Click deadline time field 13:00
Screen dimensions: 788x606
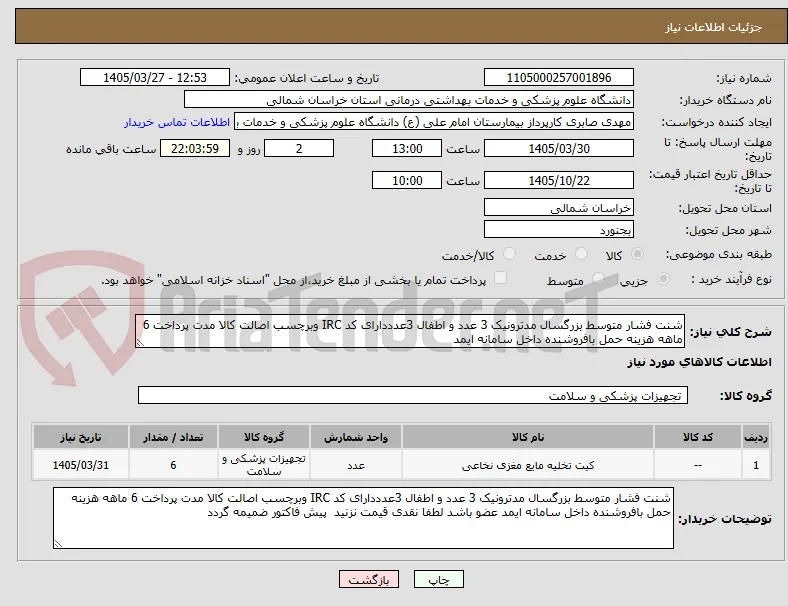tap(407, 149)
